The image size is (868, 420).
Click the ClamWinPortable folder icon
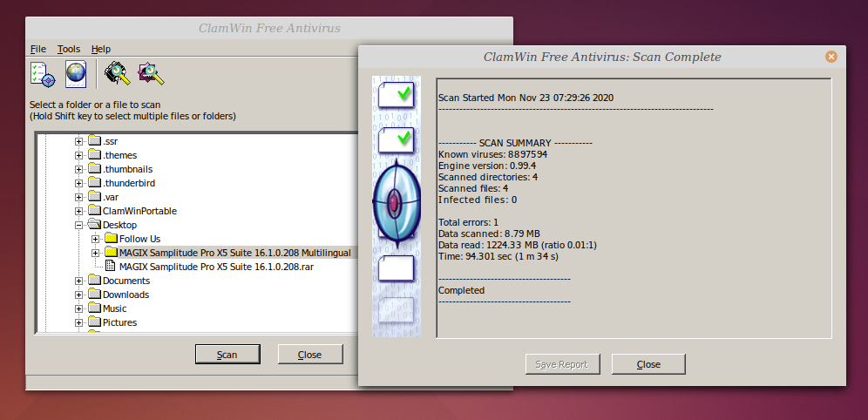[x=95, y=211]
